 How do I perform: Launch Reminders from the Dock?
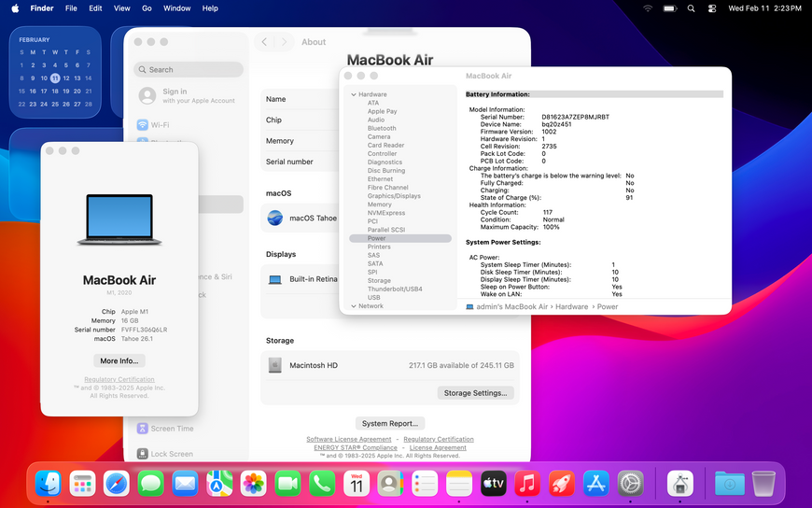coord(425,484)
